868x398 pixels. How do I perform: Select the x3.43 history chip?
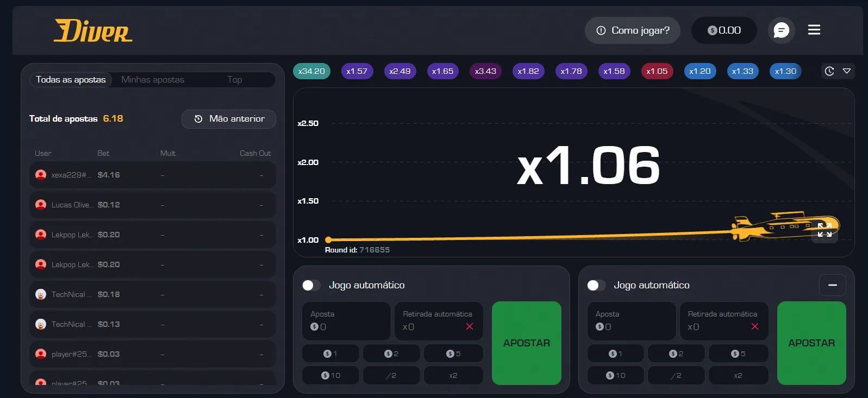[485, 71]
